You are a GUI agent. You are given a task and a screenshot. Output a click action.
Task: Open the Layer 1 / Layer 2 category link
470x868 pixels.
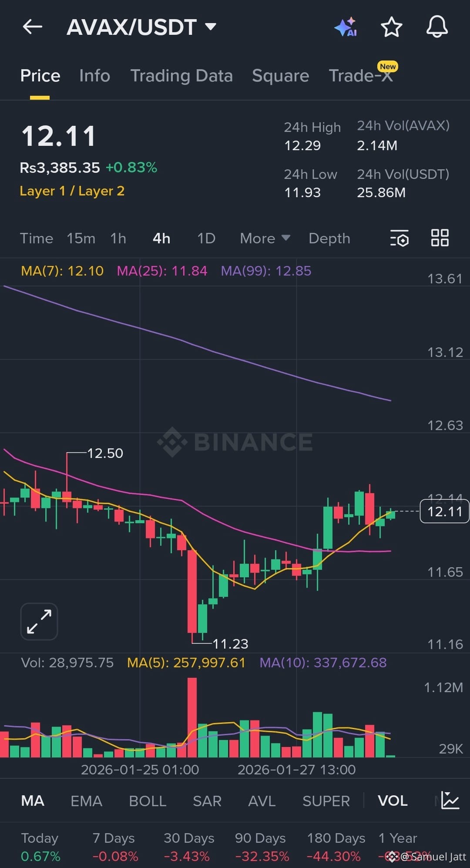(72, 191)
